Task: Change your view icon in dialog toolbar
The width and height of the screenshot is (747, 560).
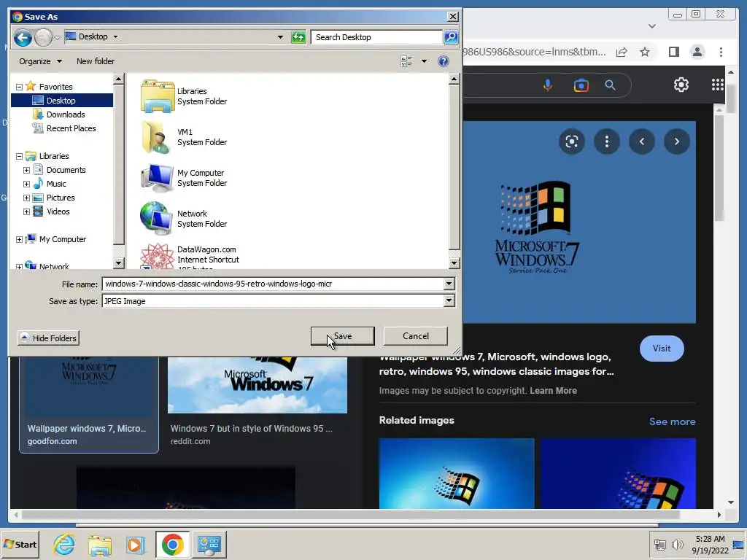Action: pyautogui.click(x=406, y=61)
